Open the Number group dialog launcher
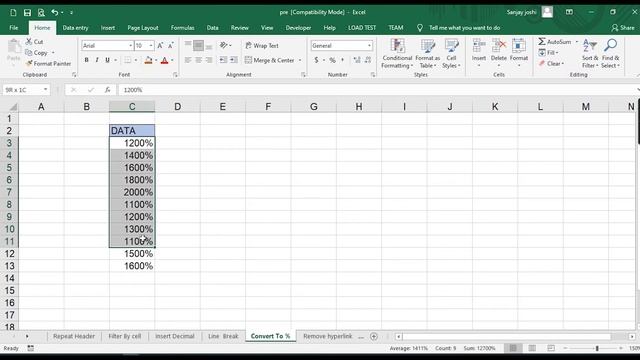Viewport: 640px width, 360px height. pyautogui.click(x=373, y=75)
